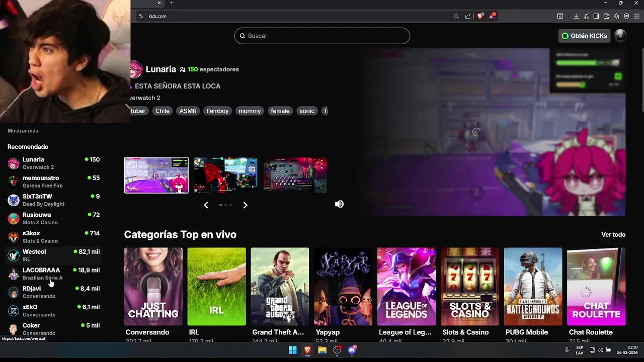This screenshot has height=362, width=644.
Task: Open Rusiouwu channel in sidebar
Action: click(54, 219)
